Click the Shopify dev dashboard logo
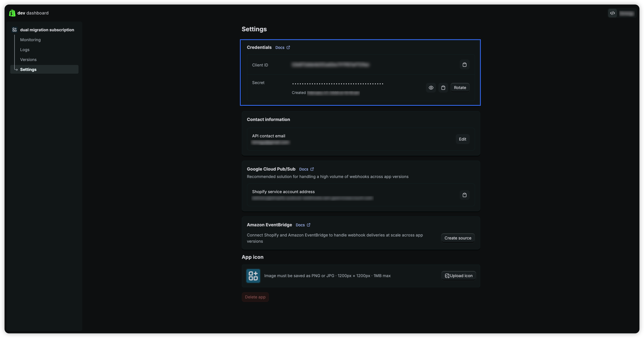Viewport: 644px width, 338px height. tap(12, 13)
